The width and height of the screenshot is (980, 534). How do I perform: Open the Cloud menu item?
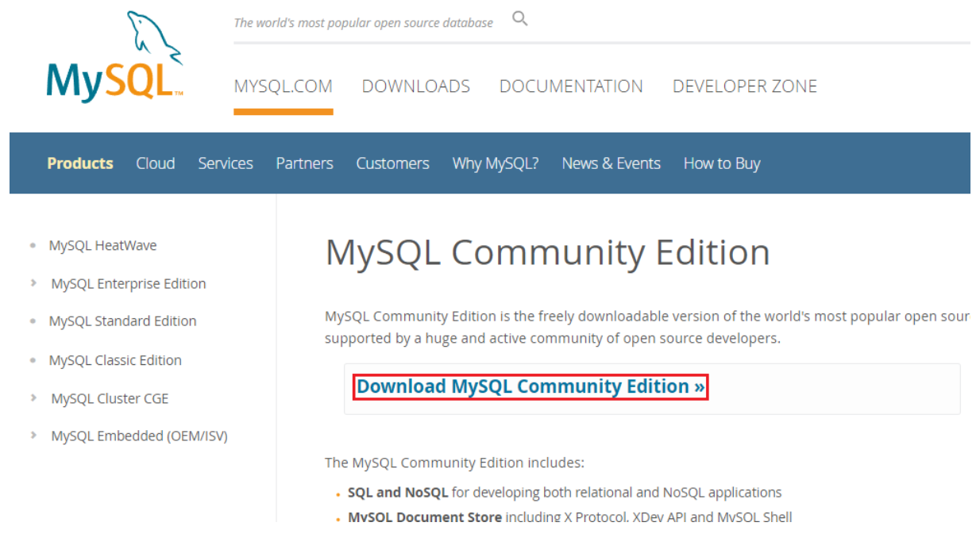[156, 163]
